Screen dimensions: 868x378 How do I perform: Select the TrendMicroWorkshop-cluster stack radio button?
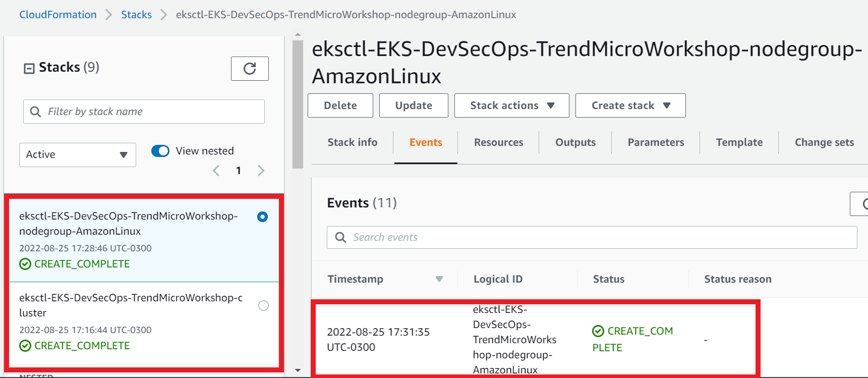coord(263,305)
